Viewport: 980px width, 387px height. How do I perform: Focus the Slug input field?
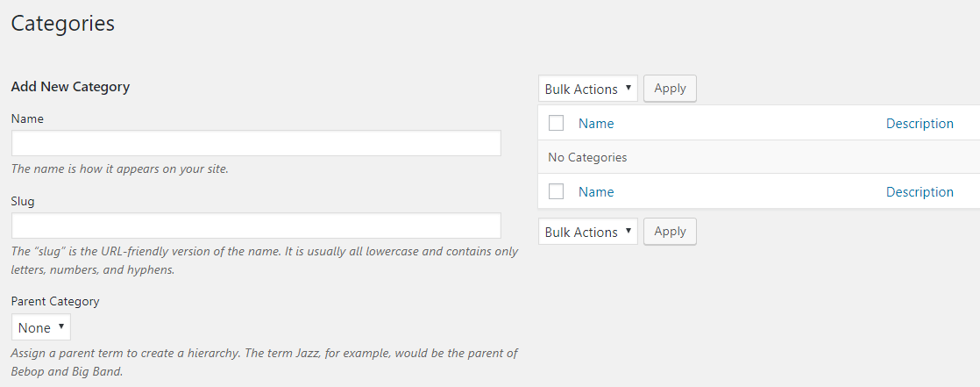pos(256,226)
